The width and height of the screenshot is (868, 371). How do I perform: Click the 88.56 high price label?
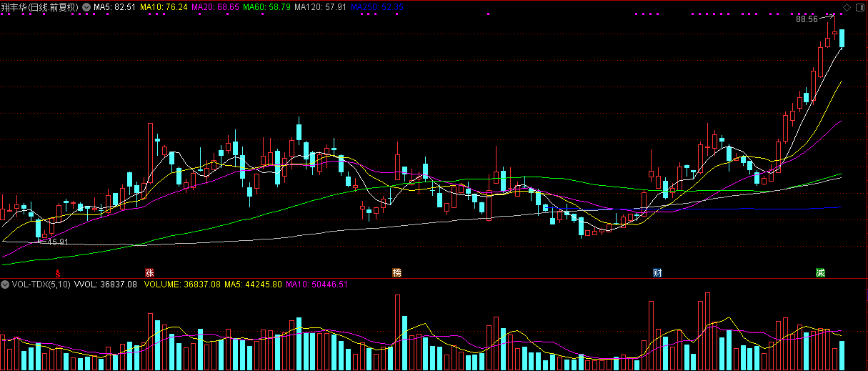(807, 19)
